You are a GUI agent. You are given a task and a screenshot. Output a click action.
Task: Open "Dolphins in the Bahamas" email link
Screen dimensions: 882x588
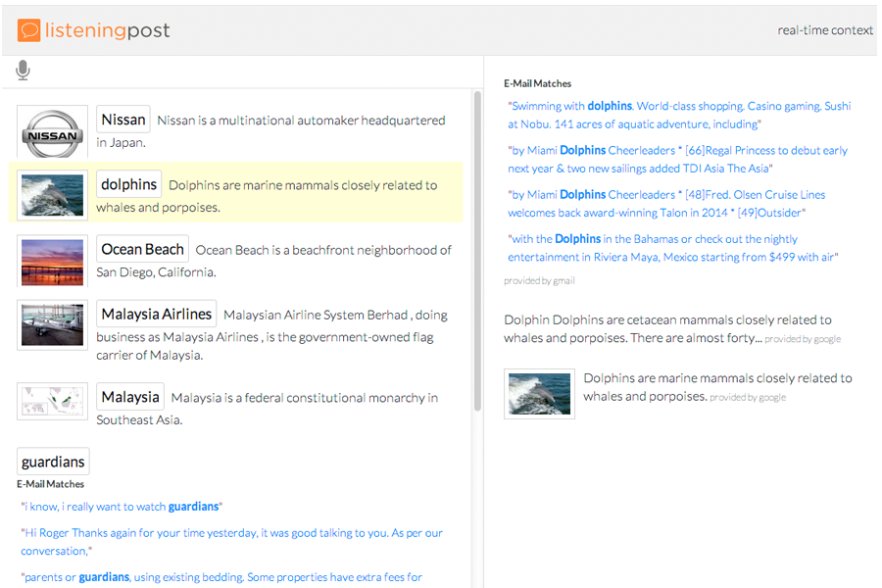pos(672,248)
